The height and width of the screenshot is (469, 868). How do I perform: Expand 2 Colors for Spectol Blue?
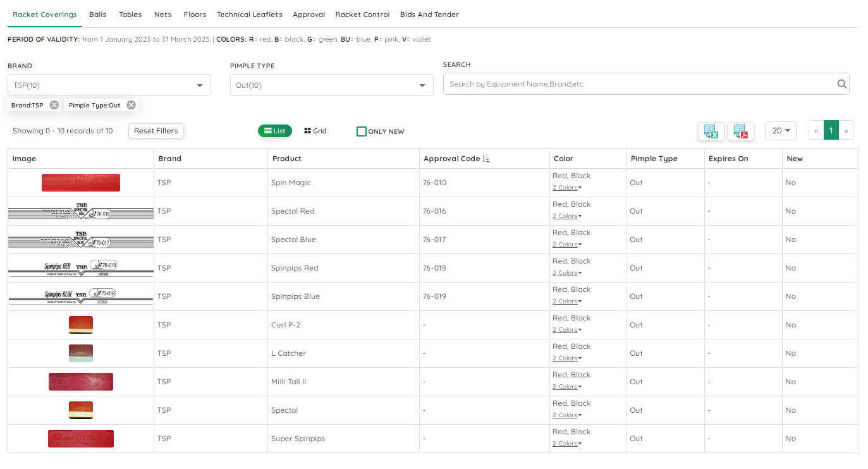click(x=567, y=245)
